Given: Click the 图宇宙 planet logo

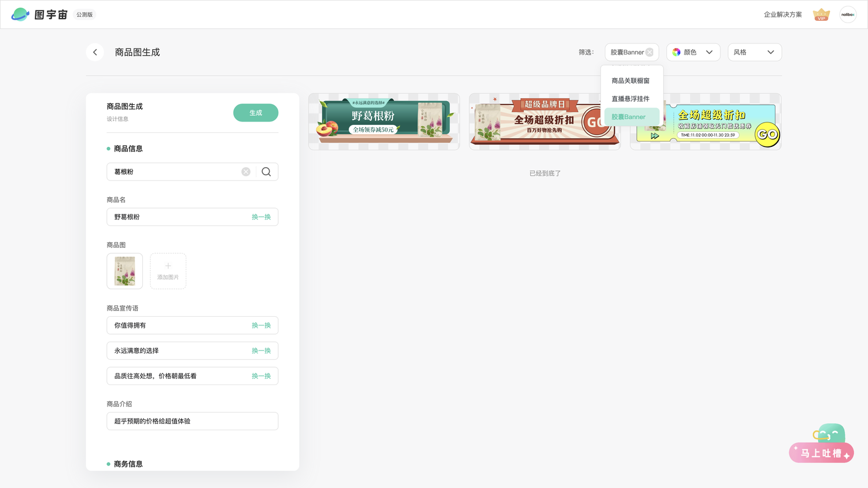Looking at the screenshot, I should (x=20, y=14).
